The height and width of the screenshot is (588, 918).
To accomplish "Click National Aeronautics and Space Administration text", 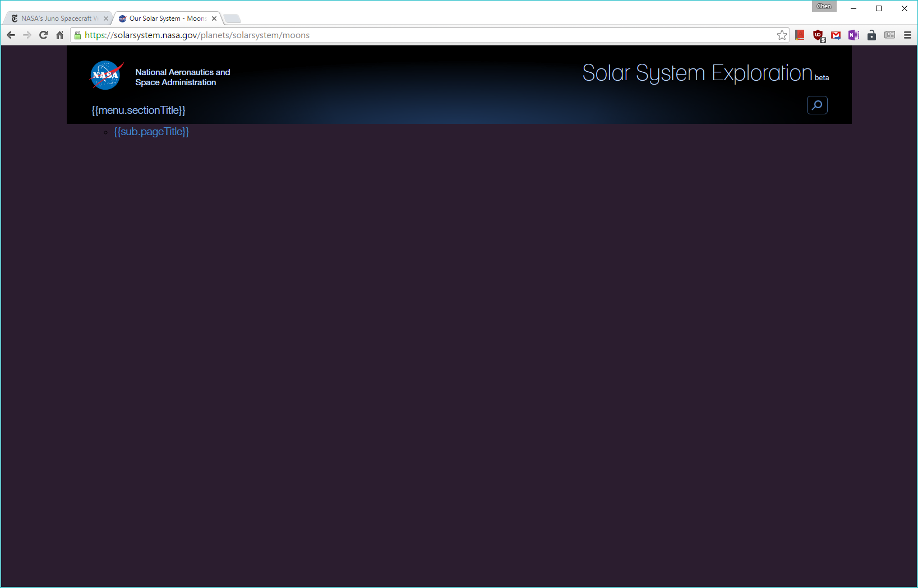I will tap(183, 77).
